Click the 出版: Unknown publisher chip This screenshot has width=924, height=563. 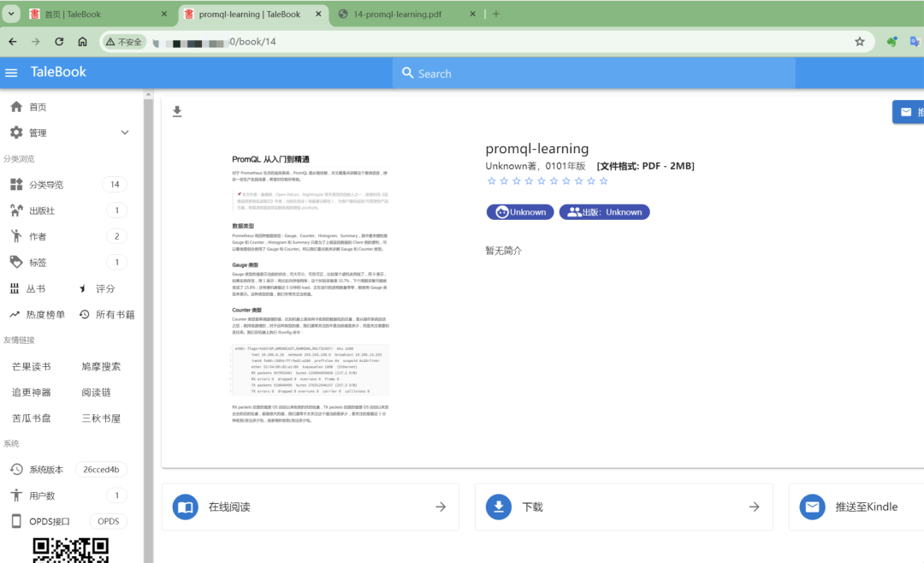tap(604, 212)
